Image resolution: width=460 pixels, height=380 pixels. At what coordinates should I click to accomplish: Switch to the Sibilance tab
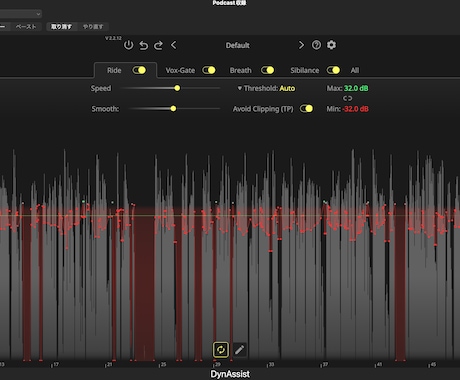(x=304, y=70)
